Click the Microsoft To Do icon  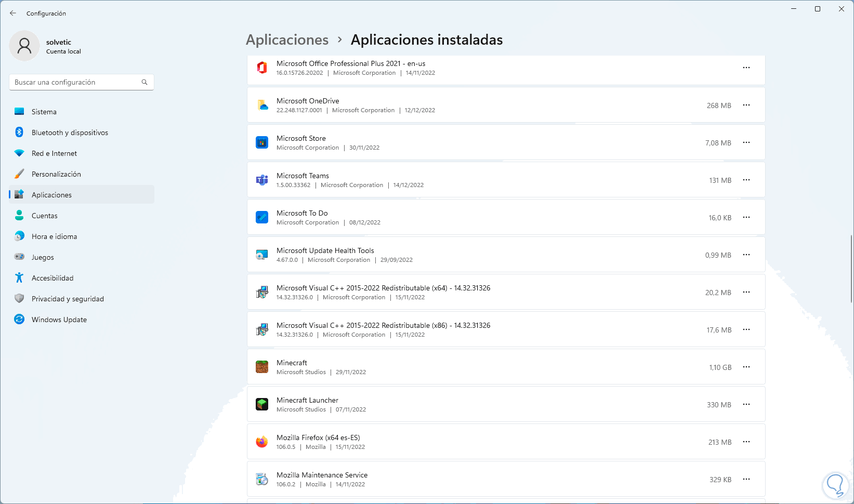tap(262, 217)
